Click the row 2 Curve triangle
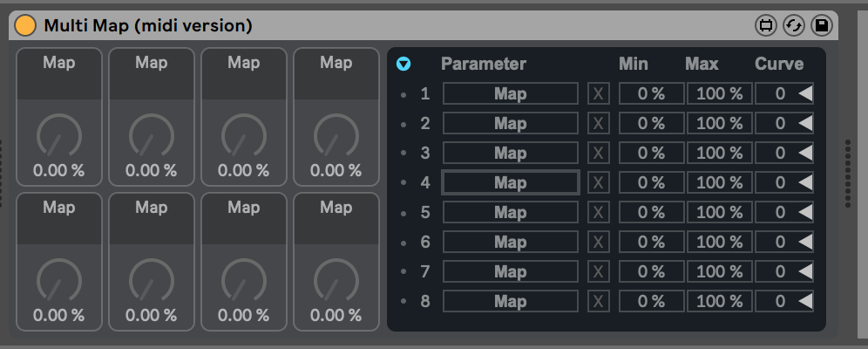868x349 pixels. pyautogui.click(x=806, y=124)
